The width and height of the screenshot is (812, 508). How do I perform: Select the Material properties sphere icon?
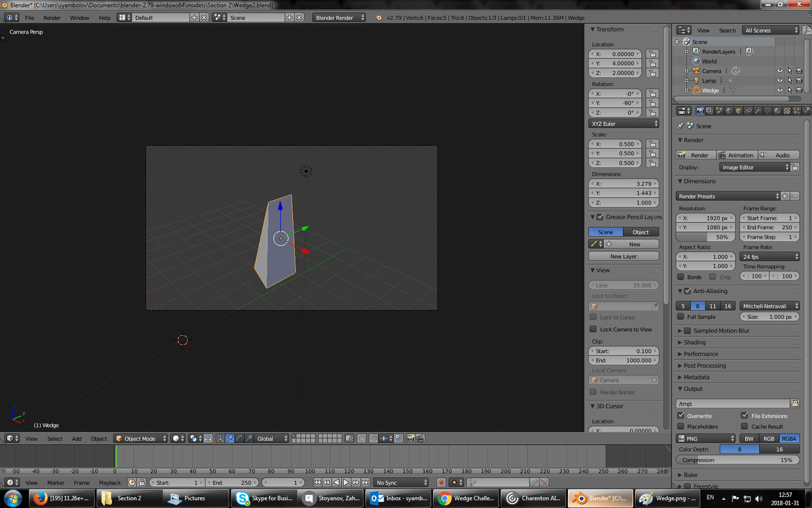click(x=777, y=110)
